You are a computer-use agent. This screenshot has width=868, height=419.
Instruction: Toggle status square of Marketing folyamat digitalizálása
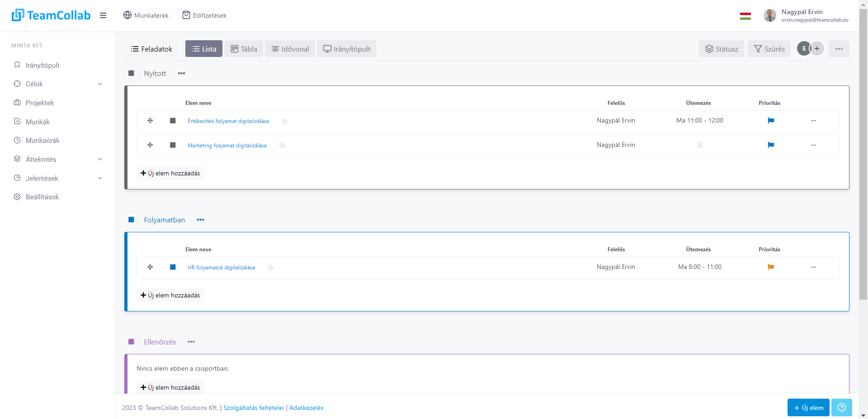(x=173, y=145)
